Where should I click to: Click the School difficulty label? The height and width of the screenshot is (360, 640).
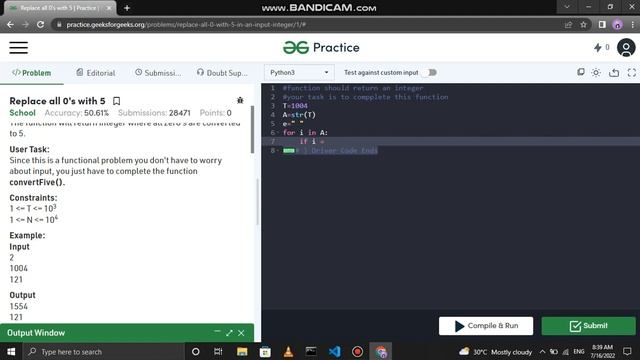click(22, 113)
